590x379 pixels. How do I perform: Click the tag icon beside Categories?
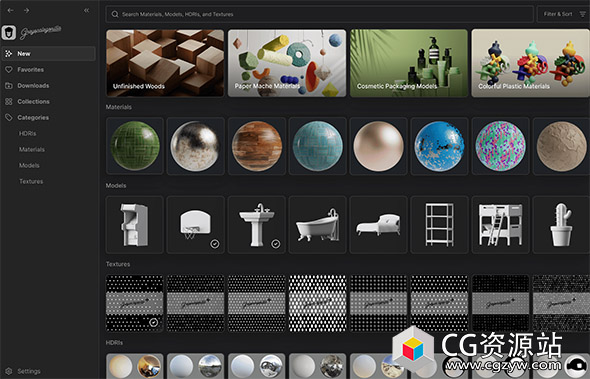(9, 118)
